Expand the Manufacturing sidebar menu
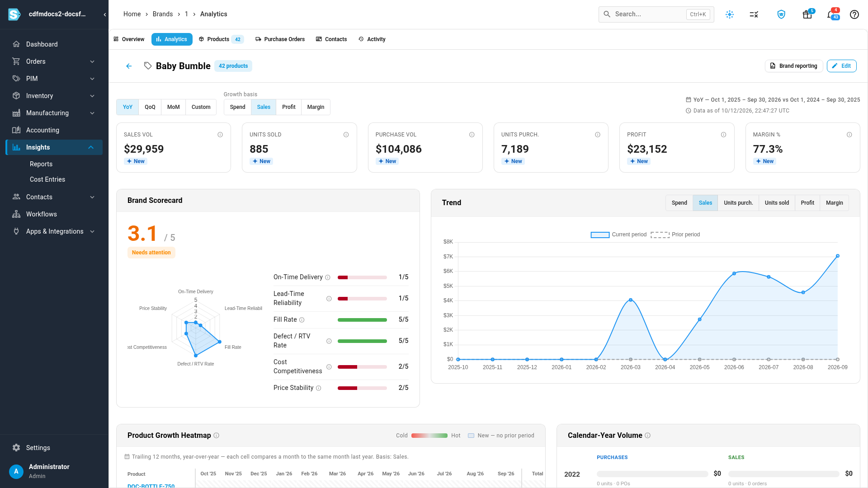The image size is (868, 488). point(54,113)
